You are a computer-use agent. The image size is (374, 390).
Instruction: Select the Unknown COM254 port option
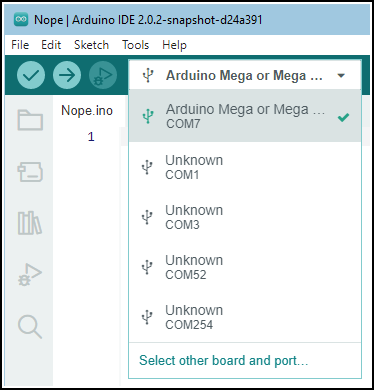click(x=245, y=317)
